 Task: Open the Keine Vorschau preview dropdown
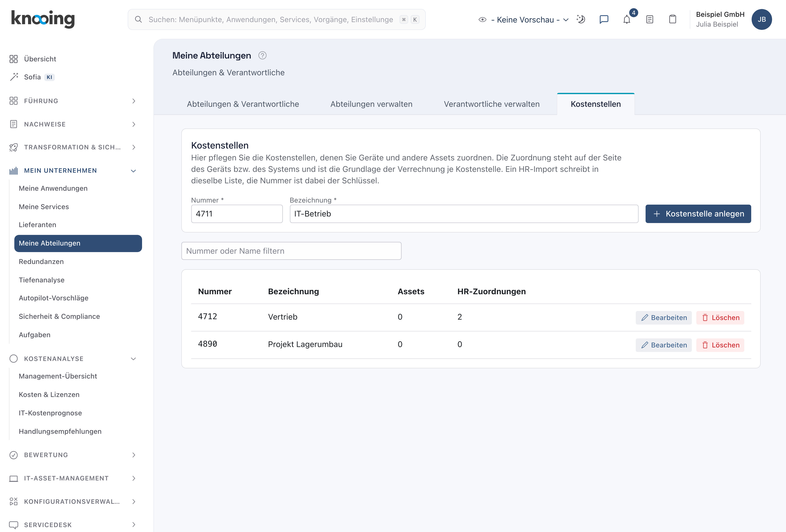pos(524,20)
